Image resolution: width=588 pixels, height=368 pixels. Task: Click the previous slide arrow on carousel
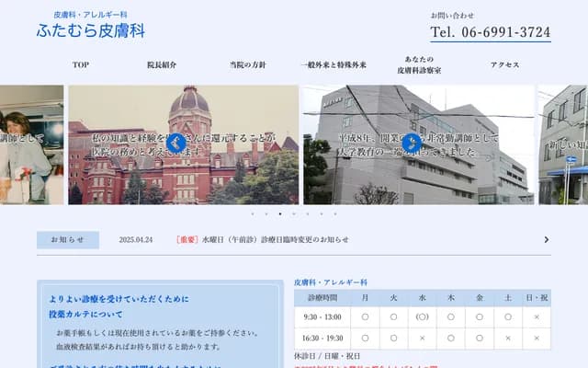[x=175, y=143]
